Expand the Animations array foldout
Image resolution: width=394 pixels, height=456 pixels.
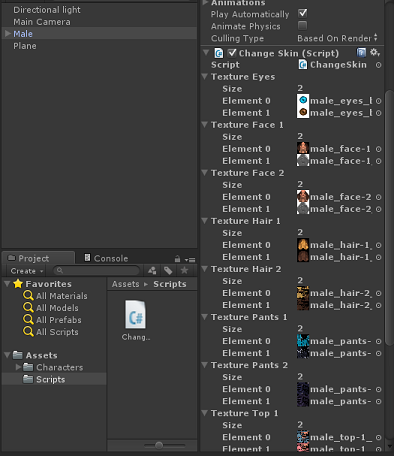coord(205,3)
